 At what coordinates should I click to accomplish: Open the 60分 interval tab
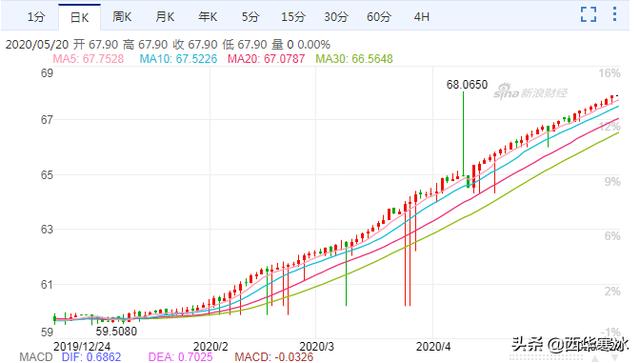coord(379,17)
